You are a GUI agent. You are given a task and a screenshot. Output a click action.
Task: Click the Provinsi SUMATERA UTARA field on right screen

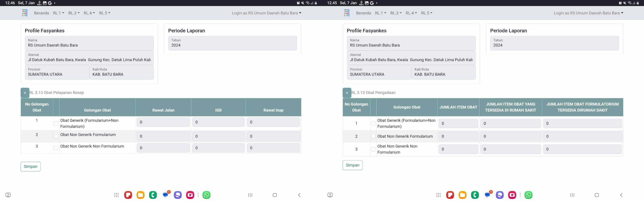coord(379,72)
